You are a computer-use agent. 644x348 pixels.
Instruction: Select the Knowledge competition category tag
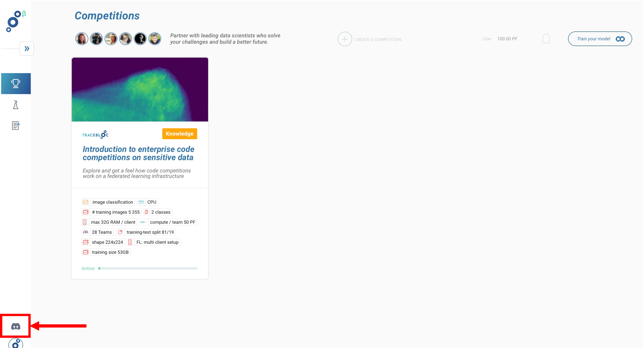[x=180, y=134]
